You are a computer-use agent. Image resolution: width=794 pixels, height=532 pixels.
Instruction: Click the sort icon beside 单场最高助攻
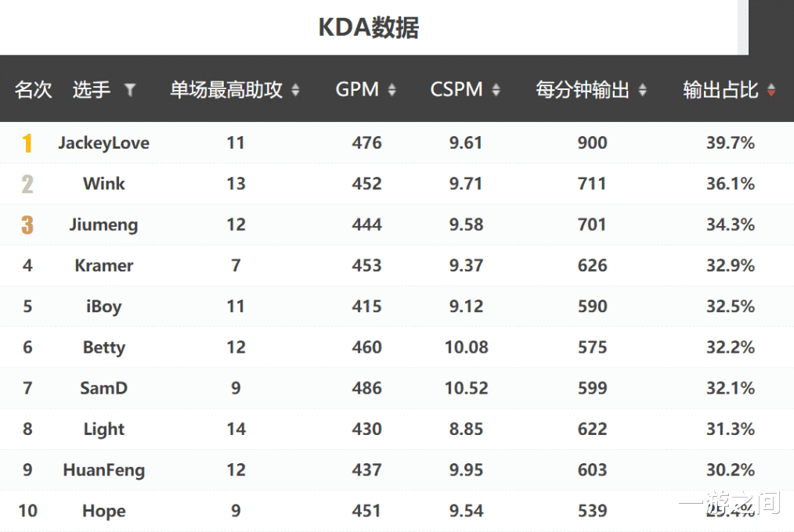tap(296, 89)
